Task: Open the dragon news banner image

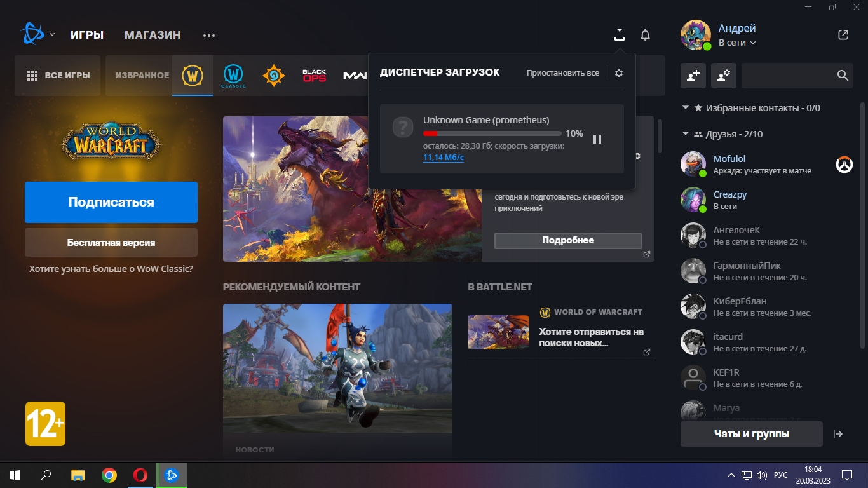Action: pos(352,189)
